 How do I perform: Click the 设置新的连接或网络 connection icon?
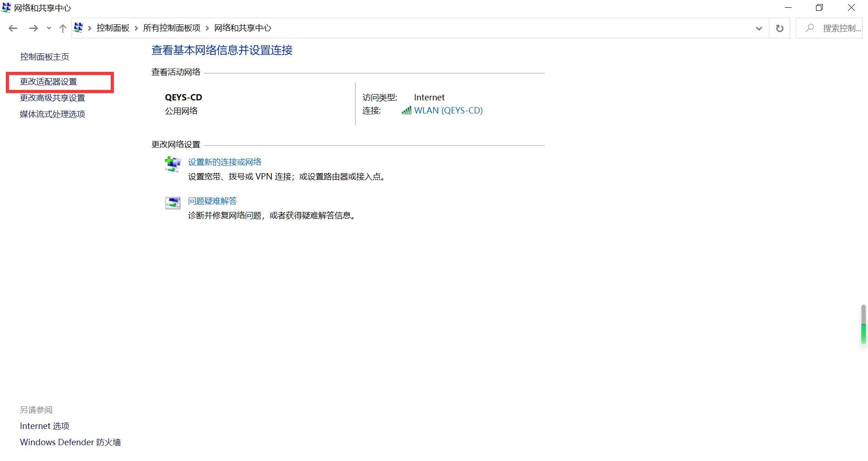coord(172,164)
